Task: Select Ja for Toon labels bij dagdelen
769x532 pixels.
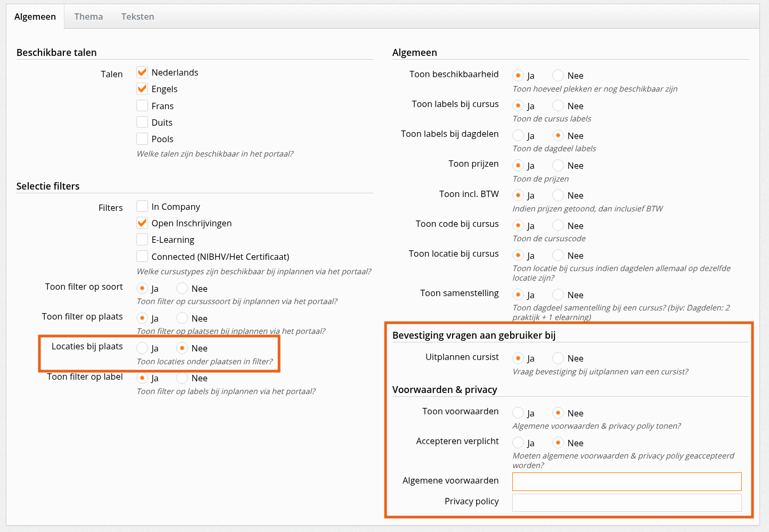Action: coord(518,135)
